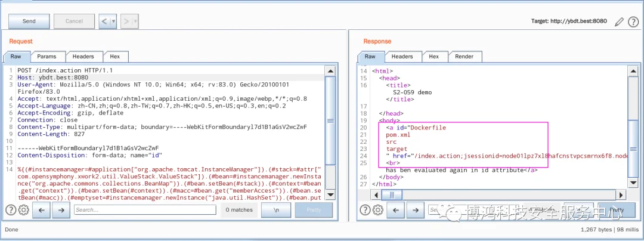Open response search help question icon
644x241 pixels.
point(365,210)
